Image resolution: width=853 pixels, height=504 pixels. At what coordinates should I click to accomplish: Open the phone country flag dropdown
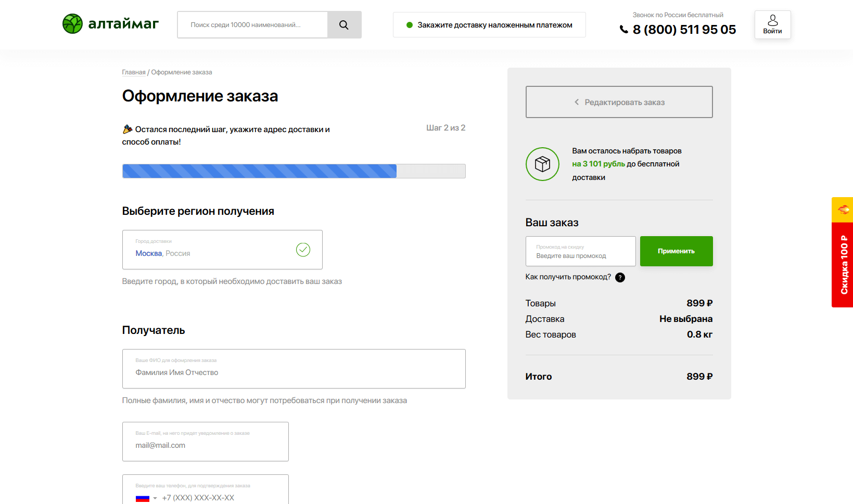[146, 498]
